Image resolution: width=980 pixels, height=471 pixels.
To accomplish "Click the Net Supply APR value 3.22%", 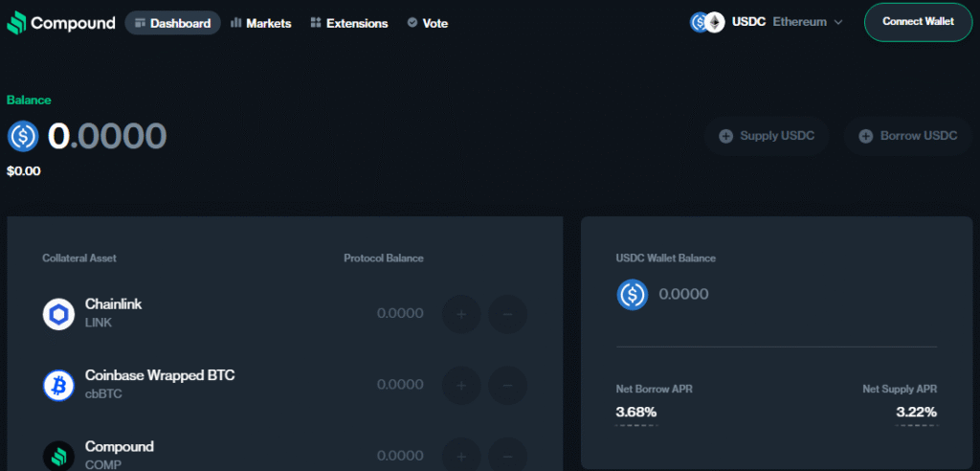I will click(x=916, y=413).
